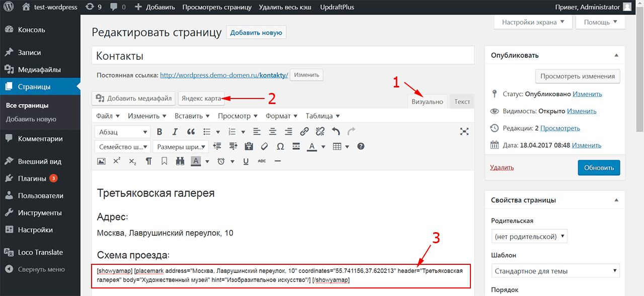Toggle bold formatting in the editor
Screen dimensions: 644x296
(159, 132)
